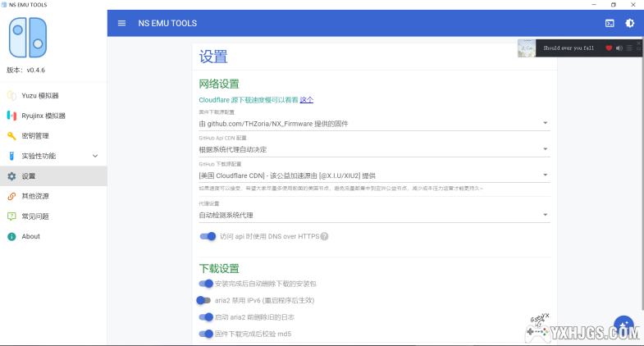644x346 pixels.
Task: Toggle 启动 aria2 前删除旧的日志 switch
Action: click(206, 317)
